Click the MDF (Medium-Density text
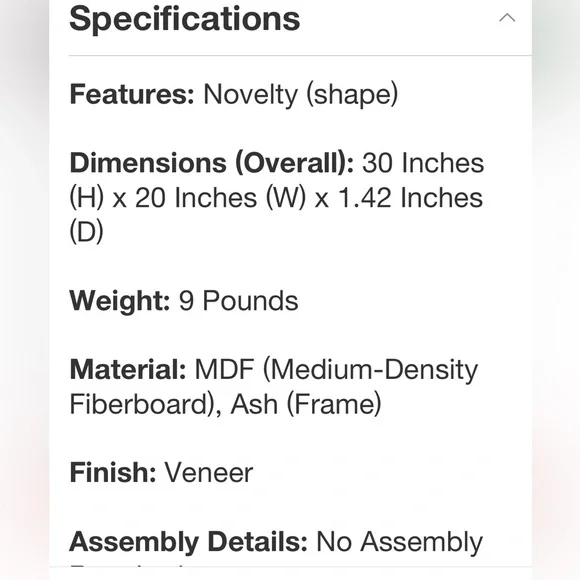580x580 pixels. point(336,370)
